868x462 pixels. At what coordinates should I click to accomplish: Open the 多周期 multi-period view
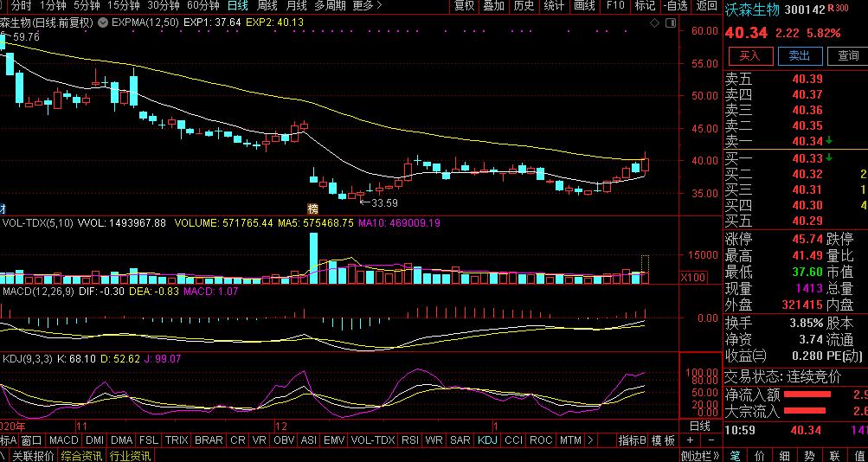[330, 6]
